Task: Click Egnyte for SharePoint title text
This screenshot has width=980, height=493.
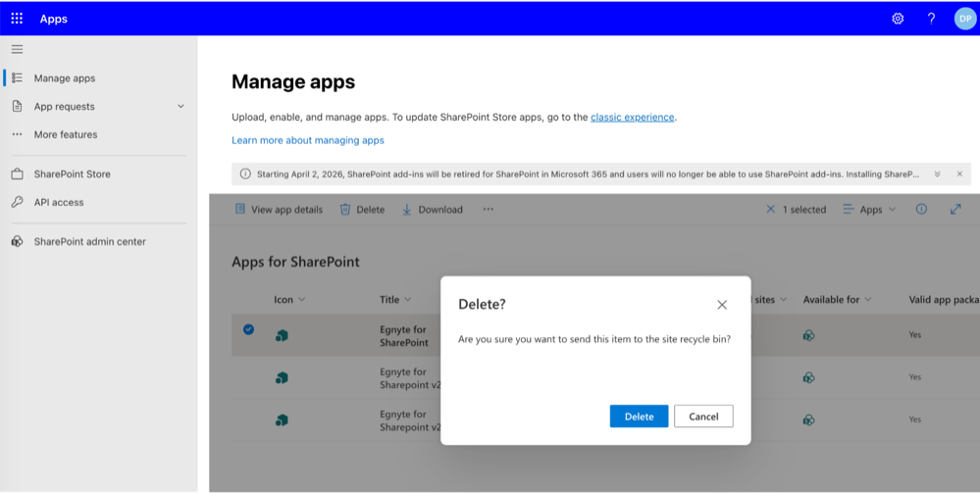Action: click(x=404, y=335)
